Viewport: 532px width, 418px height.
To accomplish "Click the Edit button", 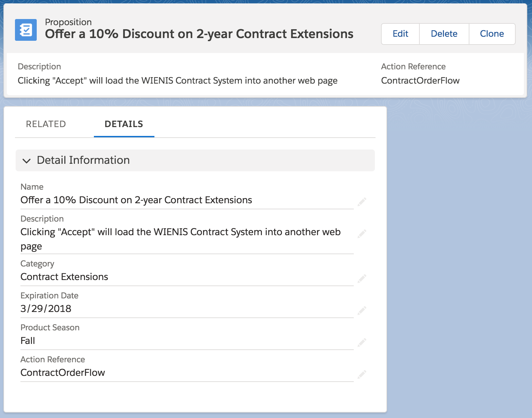I will point(400,34).
